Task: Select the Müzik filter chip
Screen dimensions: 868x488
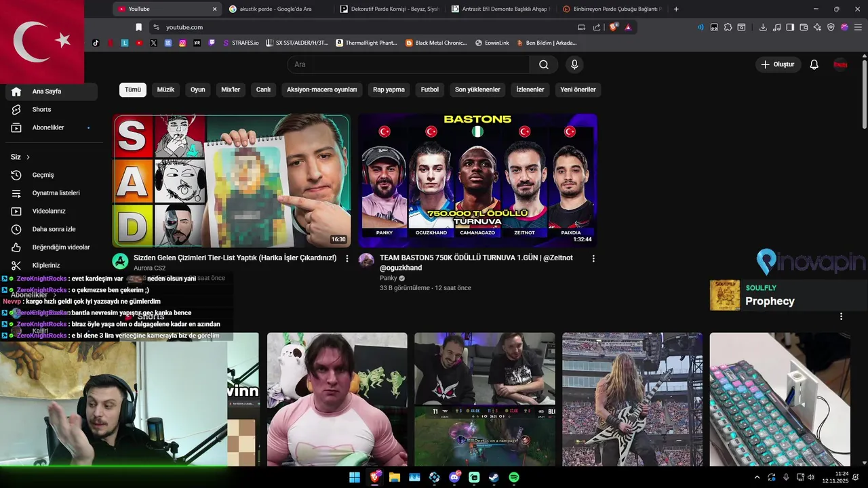Action: pos(166,89)
